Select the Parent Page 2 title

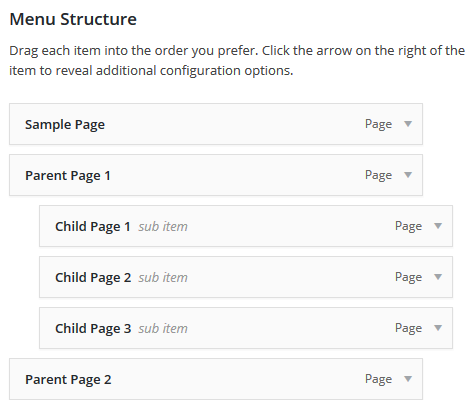coord(68,380)
